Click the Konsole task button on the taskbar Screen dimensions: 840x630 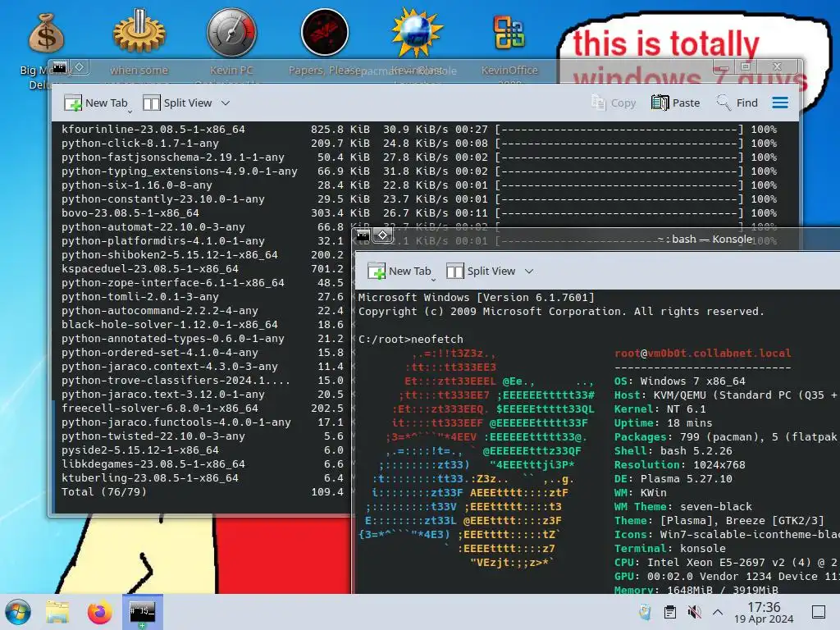pos(143,612)
